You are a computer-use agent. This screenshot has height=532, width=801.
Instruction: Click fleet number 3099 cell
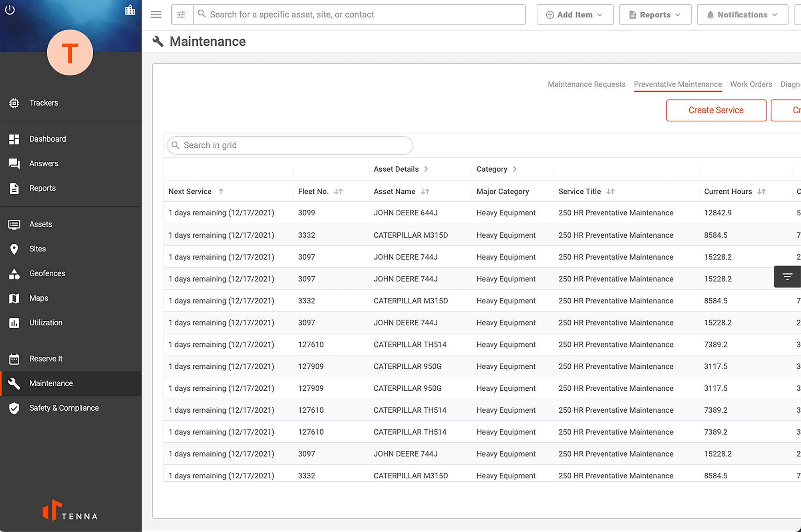[306, 213]
